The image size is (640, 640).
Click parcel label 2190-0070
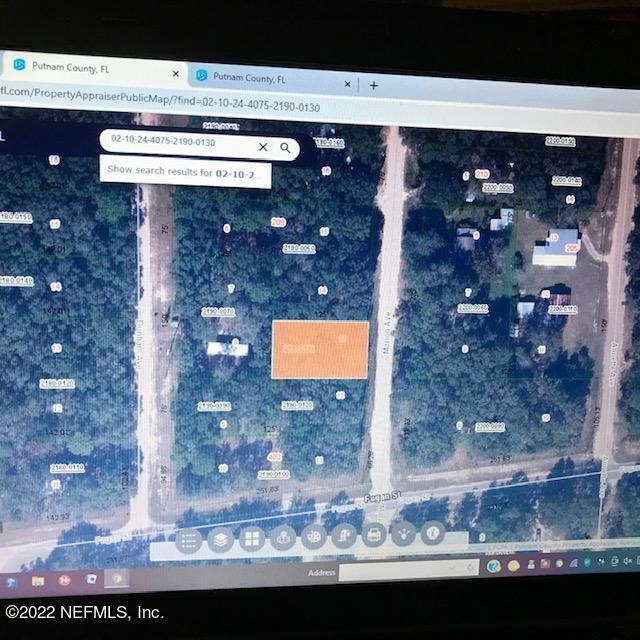(218, 312)
